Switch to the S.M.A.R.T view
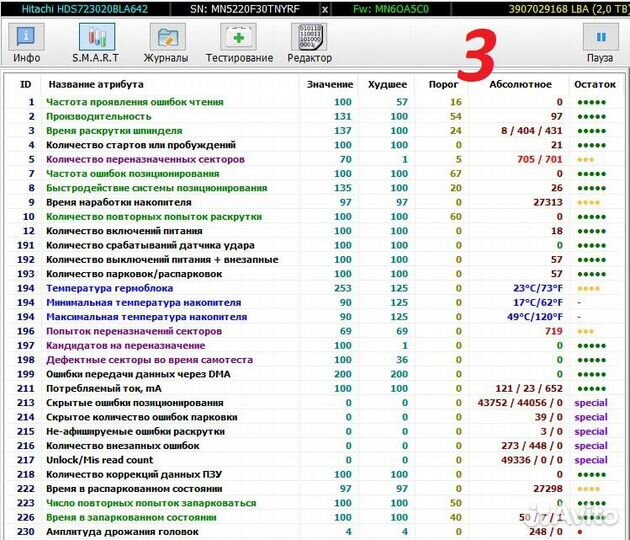This screenshot has width=630, height=540. point(97,44)
